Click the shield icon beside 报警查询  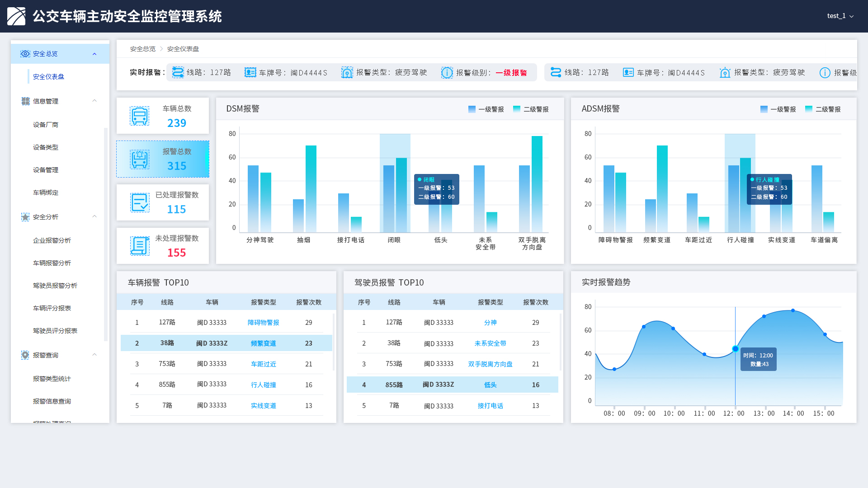pyautogui.click(x=25, y=355)
